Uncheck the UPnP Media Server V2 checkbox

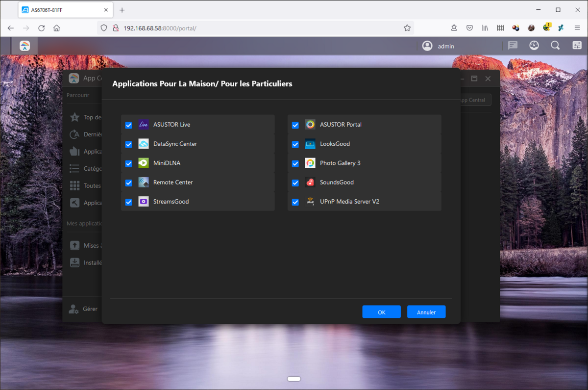point(295,202)
